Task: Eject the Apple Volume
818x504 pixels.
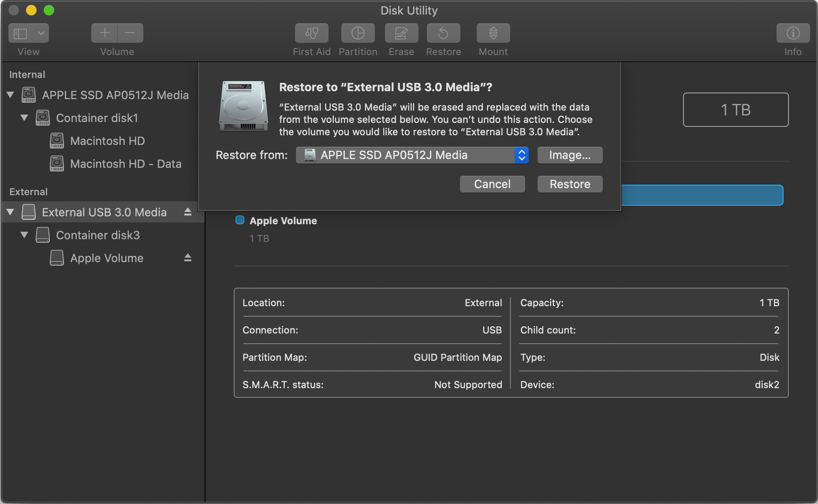Action: [x=188, y=258]
